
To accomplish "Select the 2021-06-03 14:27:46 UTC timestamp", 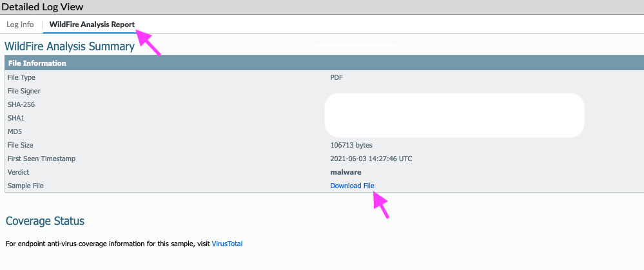I will (x=371, y=159).
